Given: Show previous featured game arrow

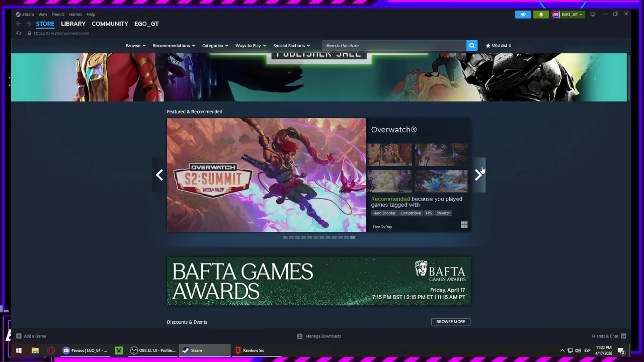Looking at the screenshot, I should (159, 174).
